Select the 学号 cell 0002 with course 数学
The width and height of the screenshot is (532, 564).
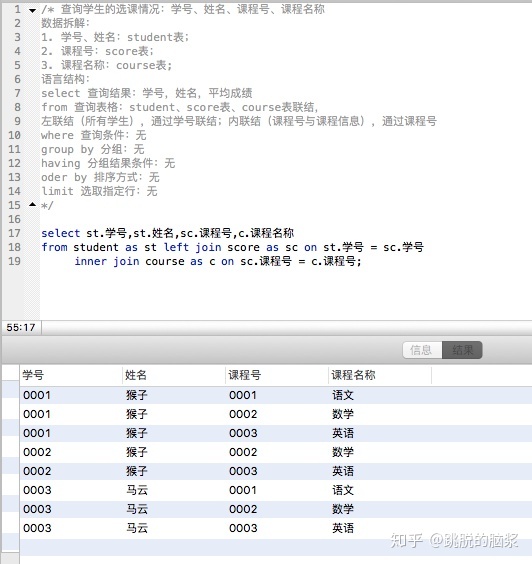point(37,452)
